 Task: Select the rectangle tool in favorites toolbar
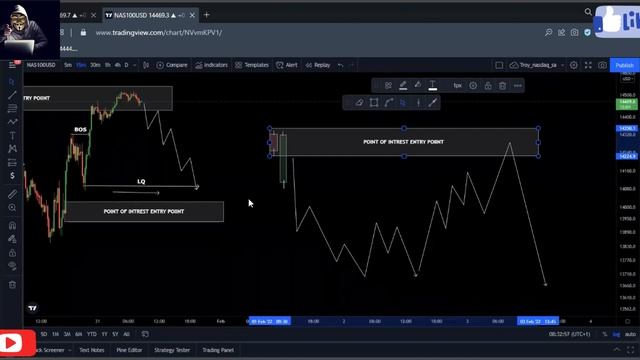coord(374,102)
